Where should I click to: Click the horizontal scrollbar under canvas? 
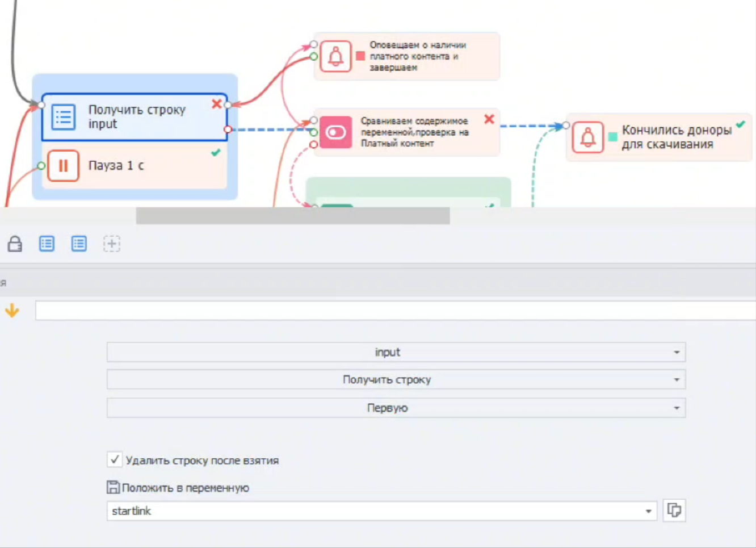[x=293, y=216]
